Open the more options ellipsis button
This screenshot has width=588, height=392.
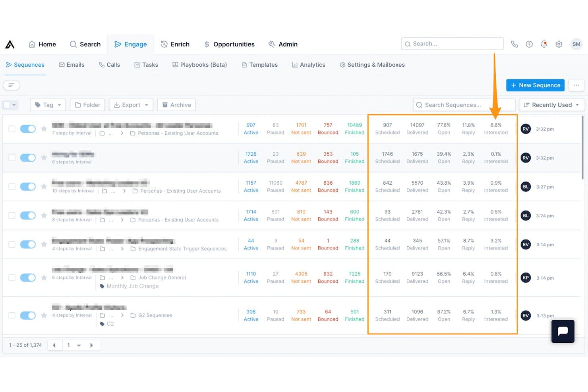[576, 85]
